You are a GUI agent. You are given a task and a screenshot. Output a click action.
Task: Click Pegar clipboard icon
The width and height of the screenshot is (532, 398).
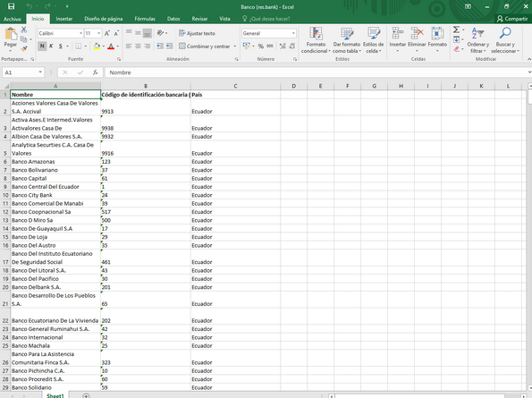coord(11,34)
